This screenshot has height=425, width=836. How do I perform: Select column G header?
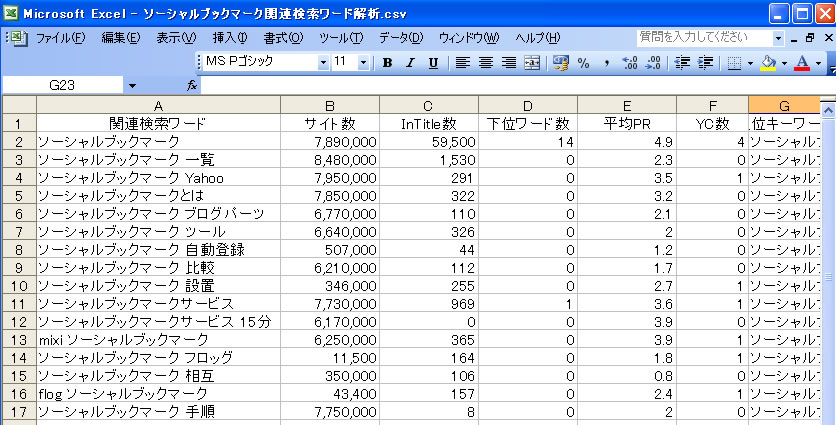click(x=784, y=106)
